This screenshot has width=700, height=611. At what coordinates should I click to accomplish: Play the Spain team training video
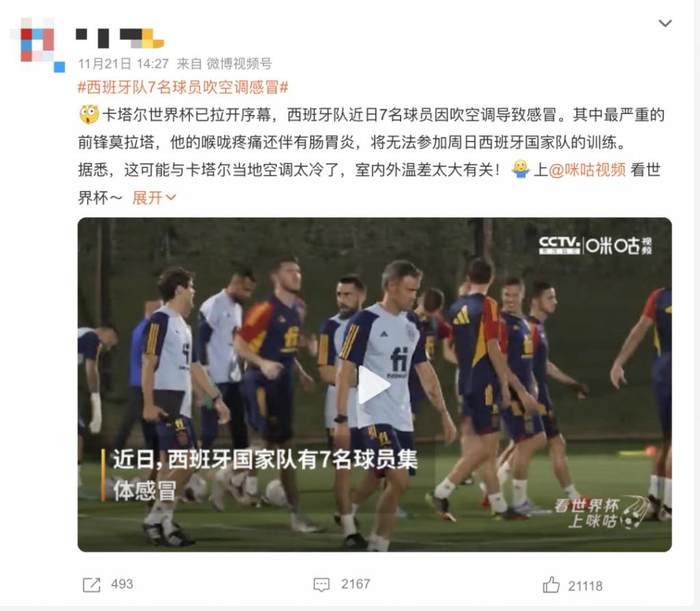point(374,385)
